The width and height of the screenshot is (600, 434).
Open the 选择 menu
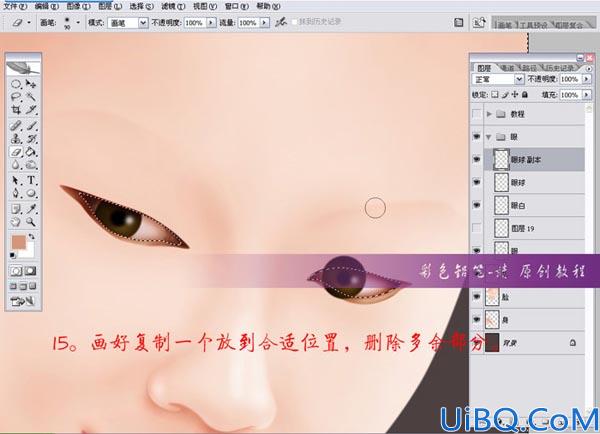pyautogui.click(x=141, y=7)
